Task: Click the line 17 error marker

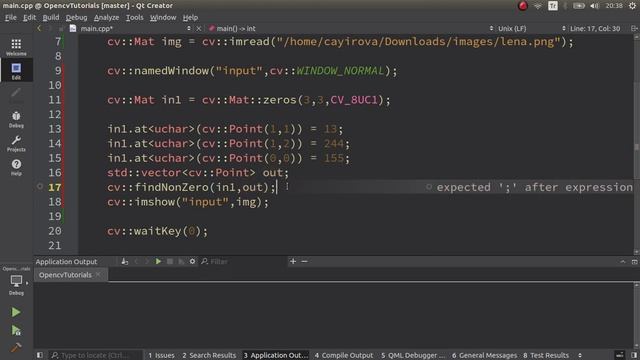Action: 40,187
